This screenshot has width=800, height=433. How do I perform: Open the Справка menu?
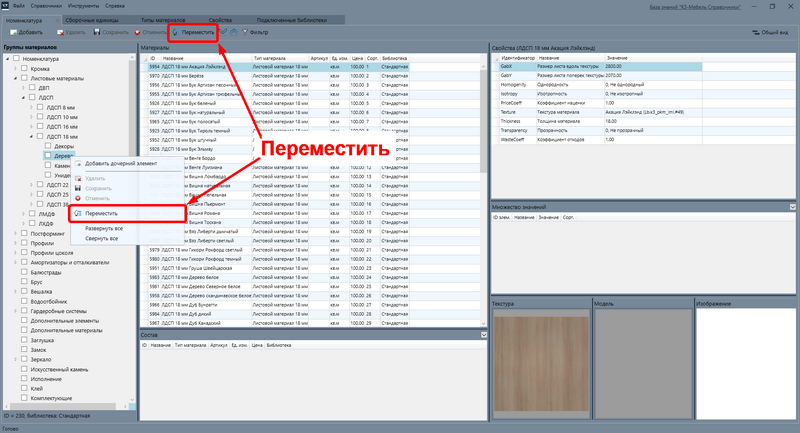pos(115,6)
